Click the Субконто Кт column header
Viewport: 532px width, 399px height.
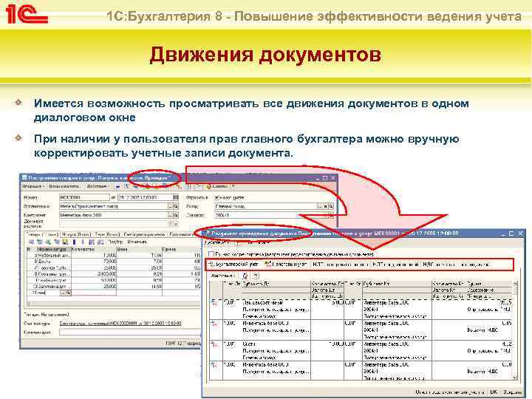397,284
